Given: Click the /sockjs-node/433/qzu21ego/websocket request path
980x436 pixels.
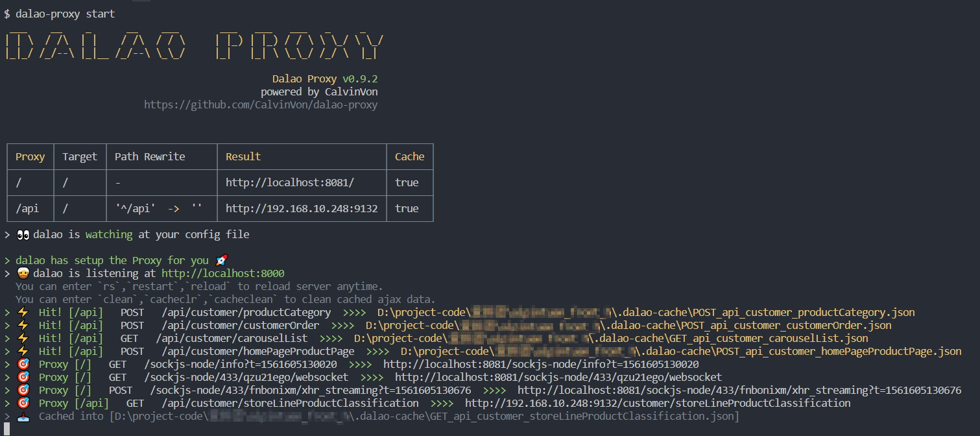Looking at the screenshot, I should coord(246,377).
